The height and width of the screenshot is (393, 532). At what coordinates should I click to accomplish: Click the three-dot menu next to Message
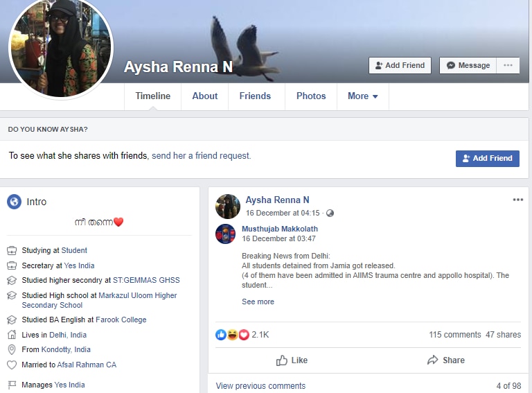pyautogui.click(x=508, y=65)
